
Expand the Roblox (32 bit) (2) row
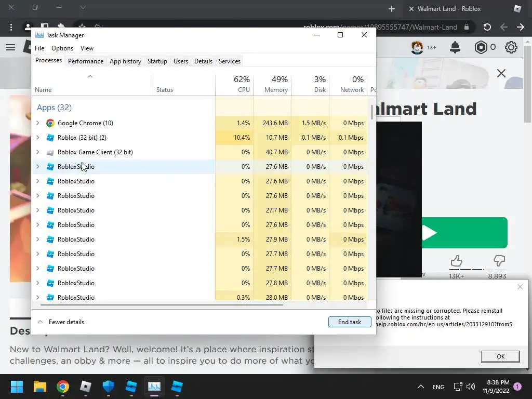37,137
